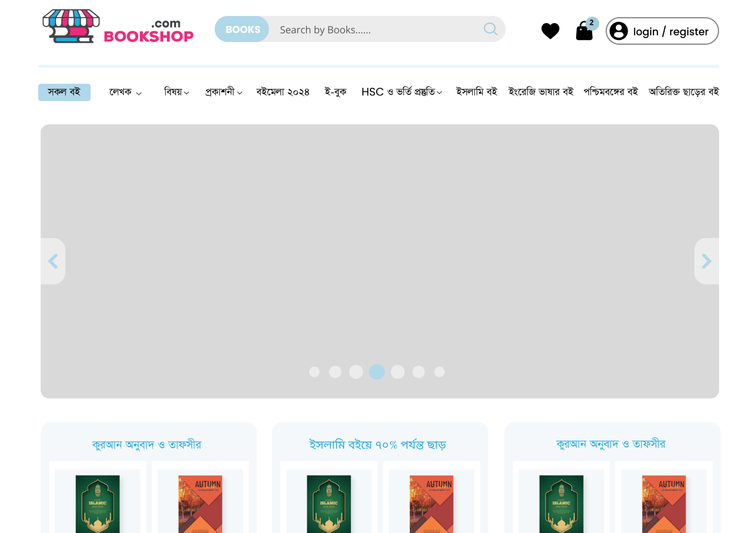The image size is (756, 533).
Task: Select the first carousel dot
Action: pyautogui.click(x=314, y=372)
